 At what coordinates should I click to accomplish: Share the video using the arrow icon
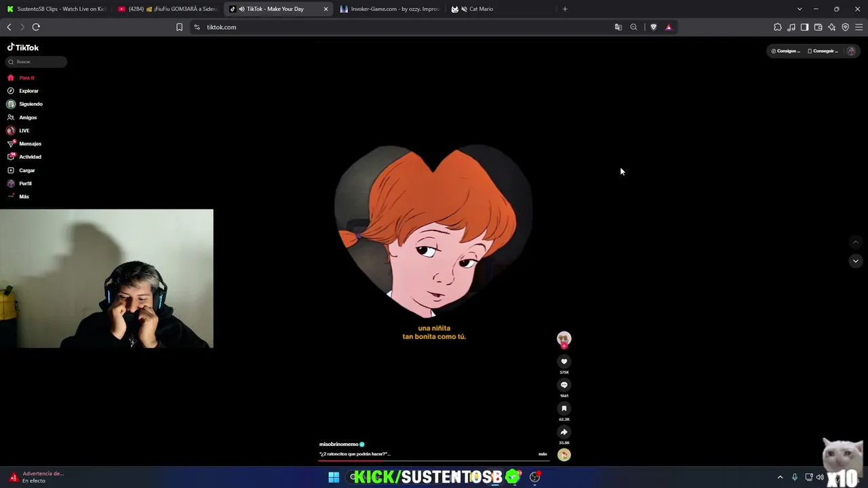564,432
